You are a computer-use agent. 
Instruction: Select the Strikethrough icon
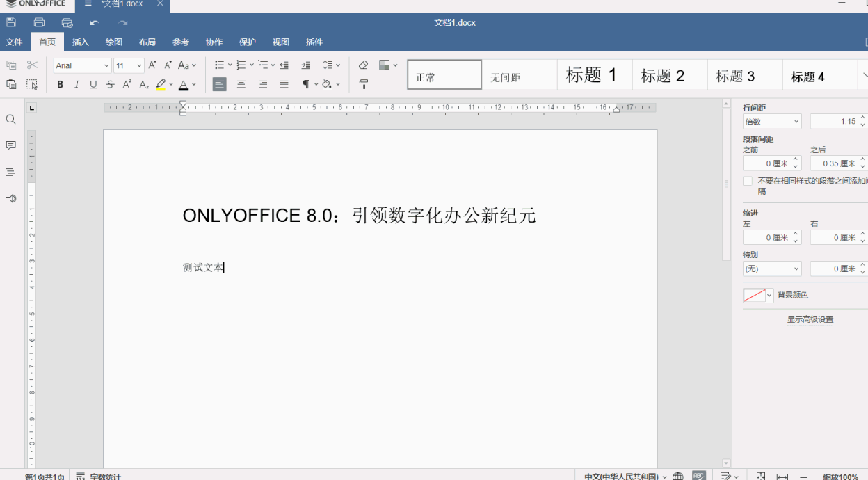tap(110, 84)
